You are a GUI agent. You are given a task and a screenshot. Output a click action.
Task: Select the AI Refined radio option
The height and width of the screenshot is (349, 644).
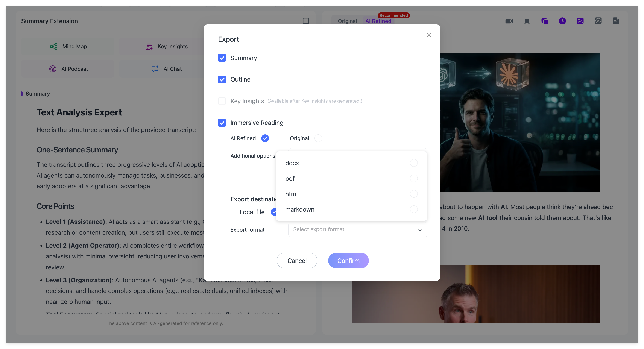tap(265, 138)
